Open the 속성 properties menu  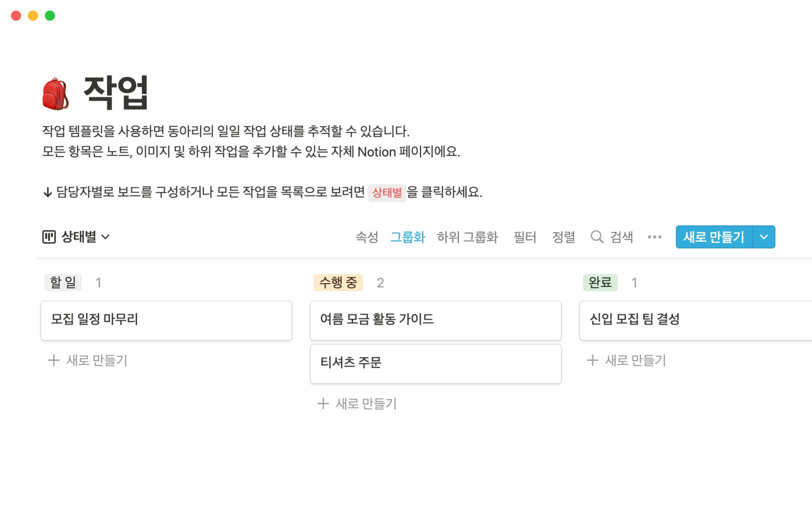[367, 237]
